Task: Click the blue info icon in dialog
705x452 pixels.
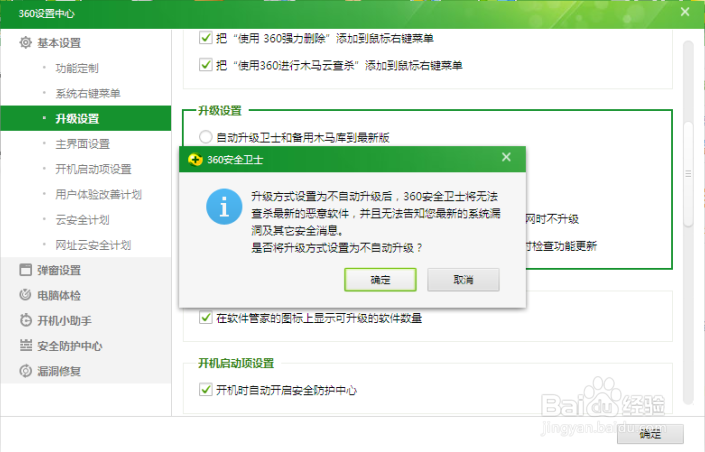Action: tap(224, 207)
